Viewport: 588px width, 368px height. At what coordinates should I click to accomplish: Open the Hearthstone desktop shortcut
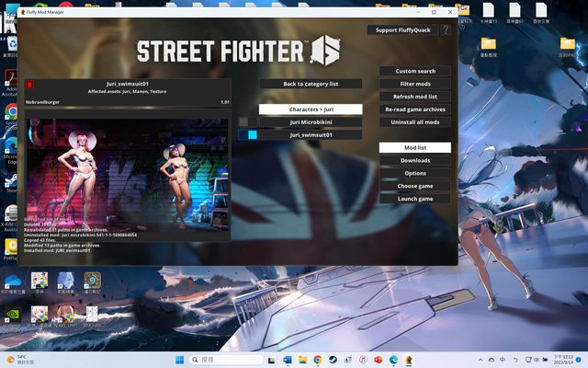(x=92, y=280)
